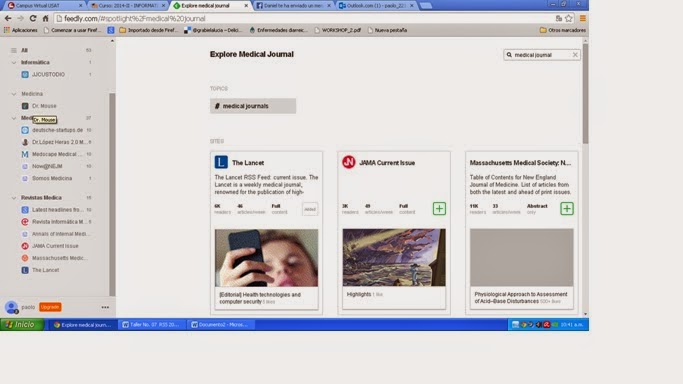Click the translate icon in the address bar
This screenshot has width=683, height=384.
pyautogui.click(x=559, y=18)
